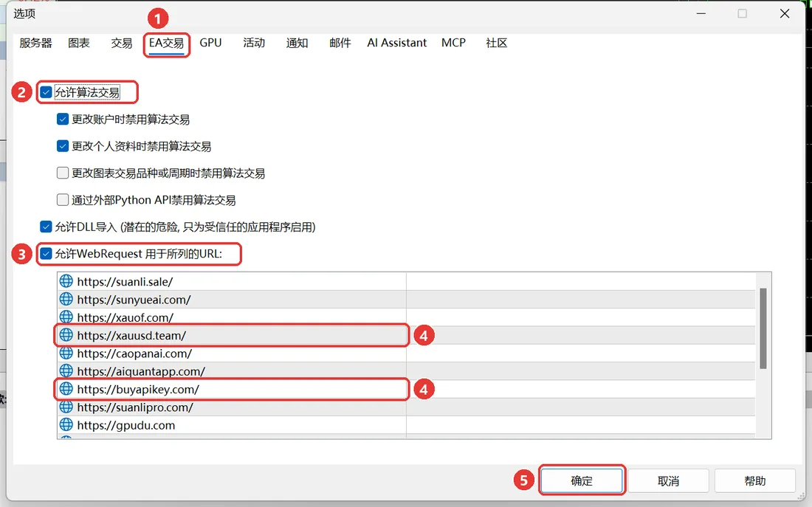Select URL row https://aiquantapp.com/
This screenshot has height=507, width=812.
[406, 370]
